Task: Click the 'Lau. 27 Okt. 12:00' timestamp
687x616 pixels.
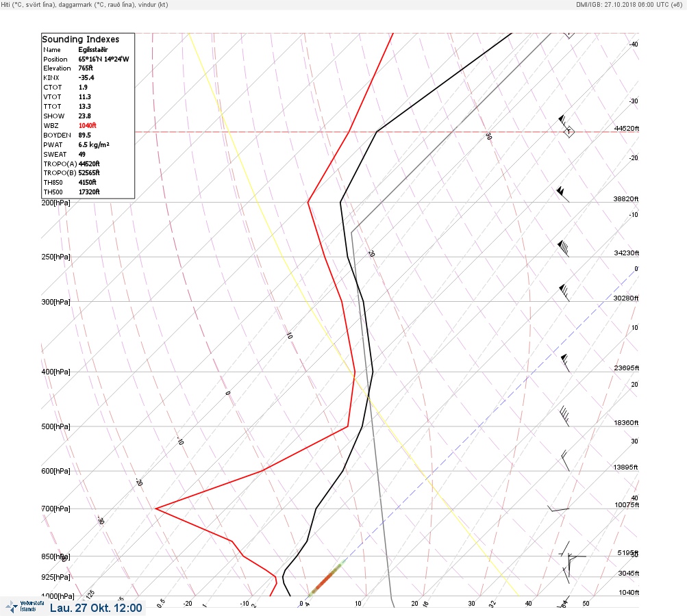Action: pos(96,608)
